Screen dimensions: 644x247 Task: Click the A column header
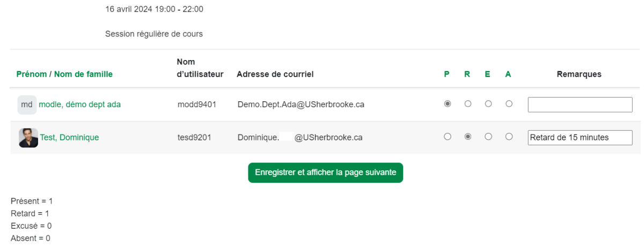(x=508, y=74)
